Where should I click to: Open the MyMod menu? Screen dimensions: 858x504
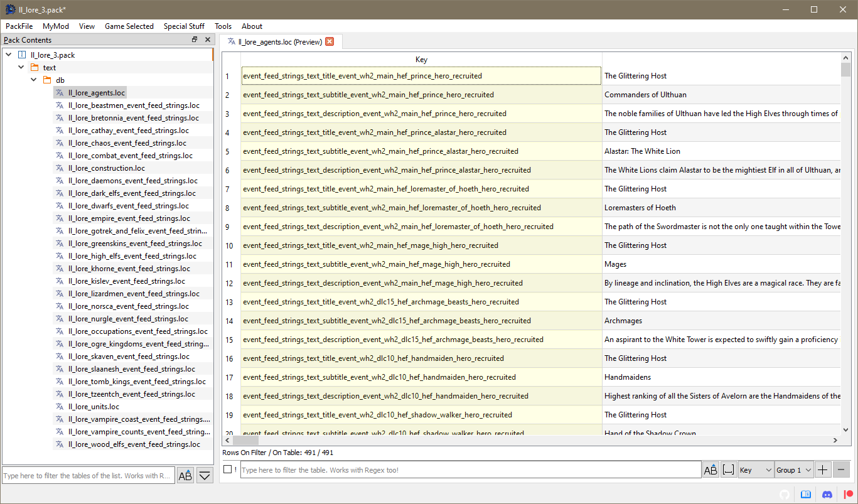(56, 26)
